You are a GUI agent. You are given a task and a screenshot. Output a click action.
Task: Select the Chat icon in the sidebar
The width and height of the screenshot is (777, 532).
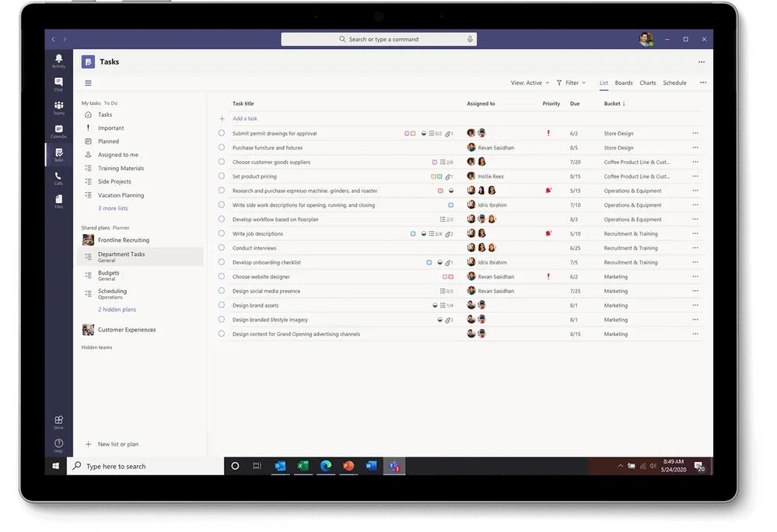pyautogui.click(x=58, y=80)
